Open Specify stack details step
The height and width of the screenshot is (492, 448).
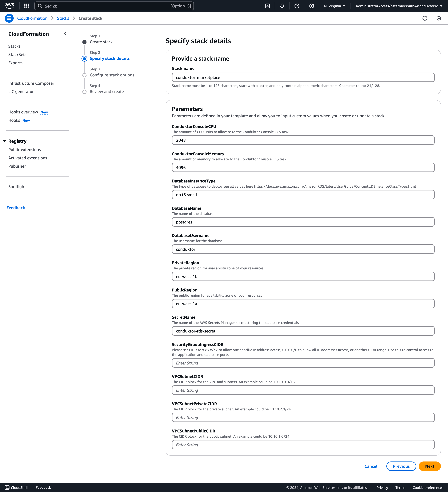coord(109,58)
